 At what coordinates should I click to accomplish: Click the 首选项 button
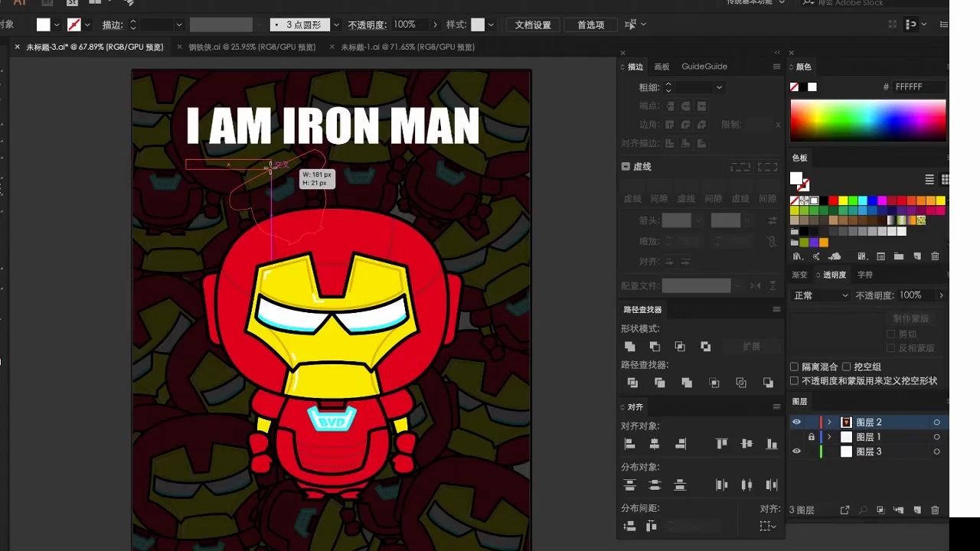coord(591,24)
